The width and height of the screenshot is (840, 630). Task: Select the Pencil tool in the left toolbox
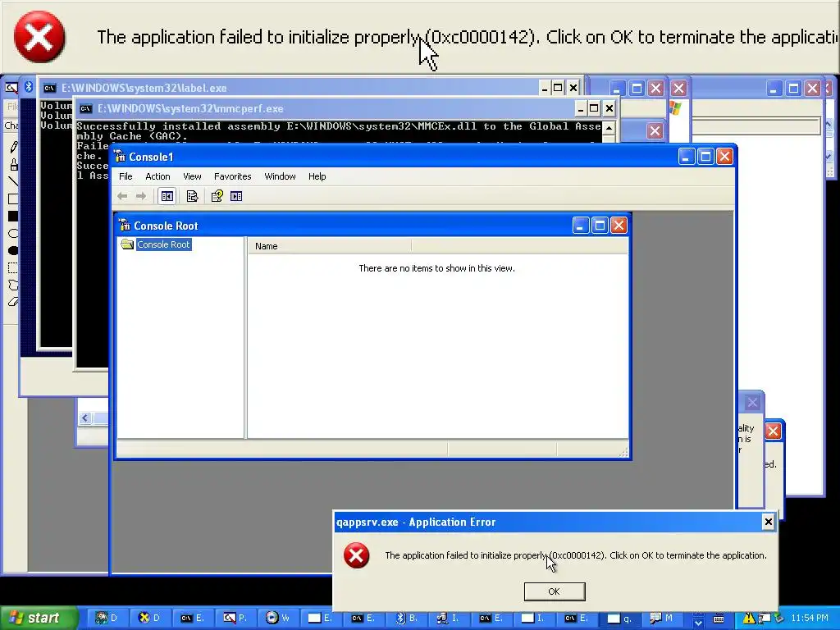tap(13, 147)
